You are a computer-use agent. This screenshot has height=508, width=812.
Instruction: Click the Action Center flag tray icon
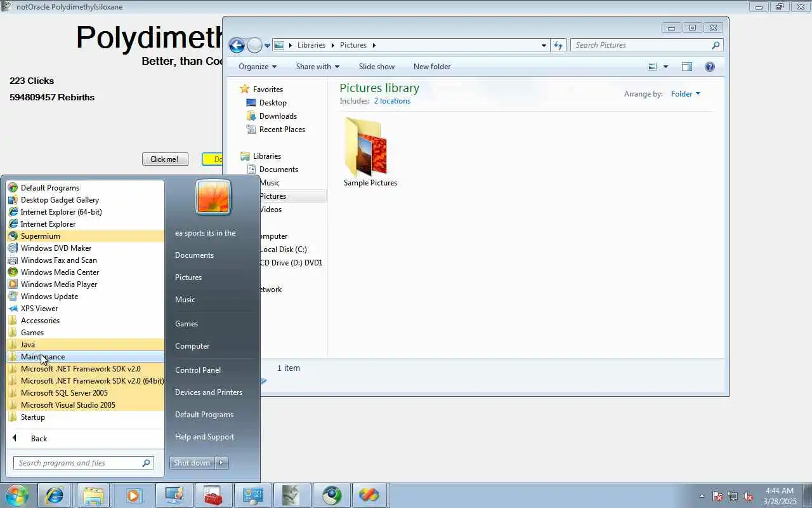coord(717,496)
